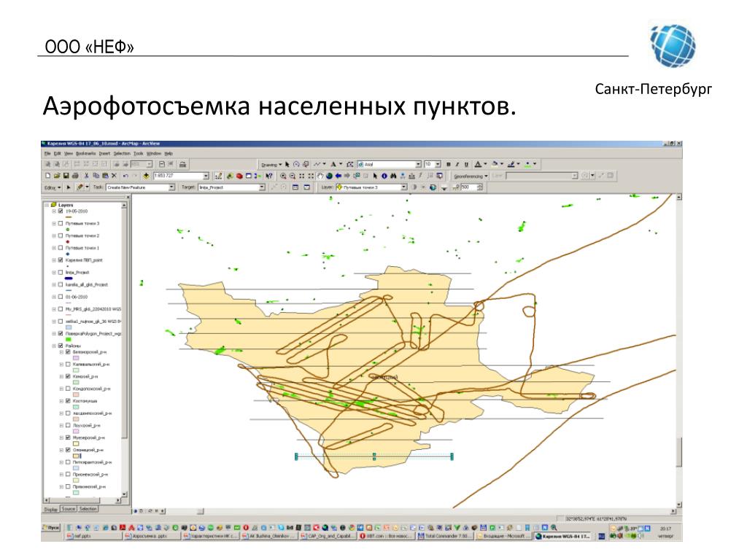Select the Zoom In magnifier tool
The height and width of the screenshot is (560, 747).
coord(284,176)
